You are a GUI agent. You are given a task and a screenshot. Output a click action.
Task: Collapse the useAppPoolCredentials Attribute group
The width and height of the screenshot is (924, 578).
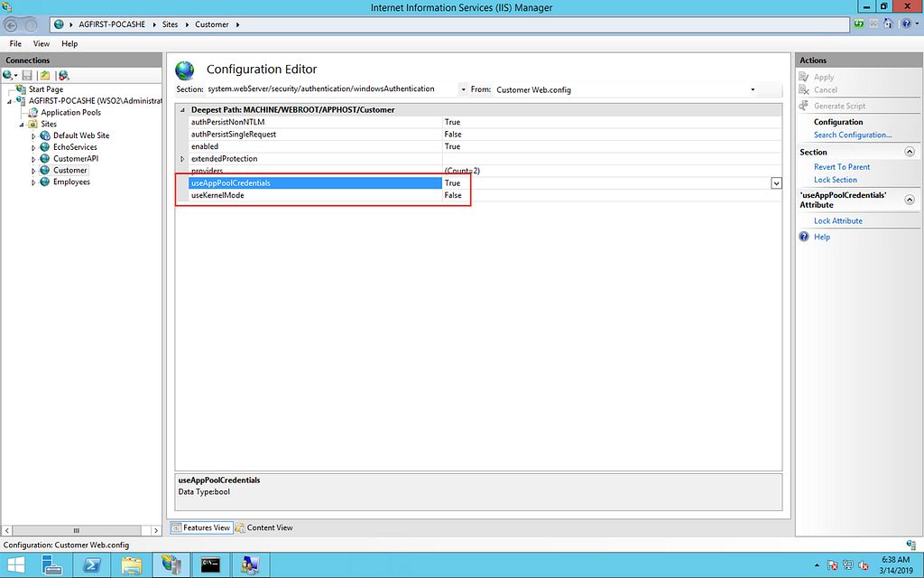[x=910, y=200]
